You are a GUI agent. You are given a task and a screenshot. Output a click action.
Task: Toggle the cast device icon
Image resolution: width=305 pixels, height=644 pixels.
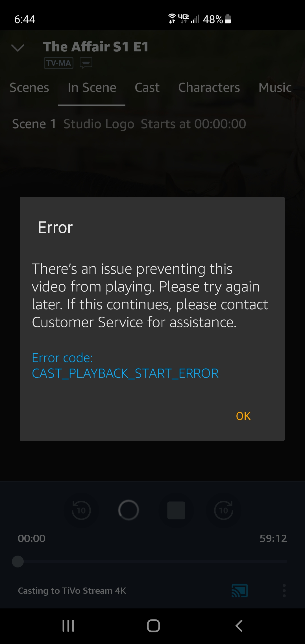[x=240, y=591]
